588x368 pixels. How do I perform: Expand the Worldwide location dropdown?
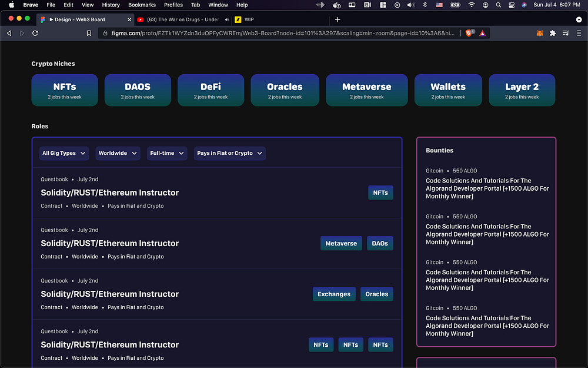point(118,153)
